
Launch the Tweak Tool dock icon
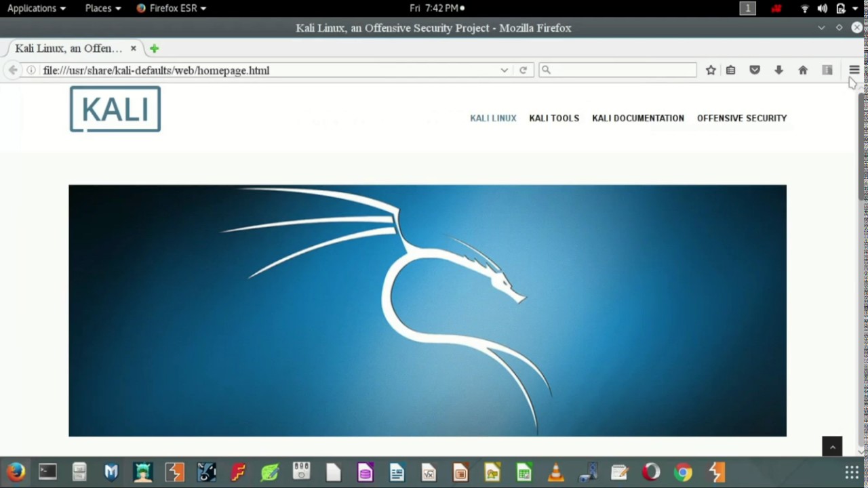coord(302,472)
